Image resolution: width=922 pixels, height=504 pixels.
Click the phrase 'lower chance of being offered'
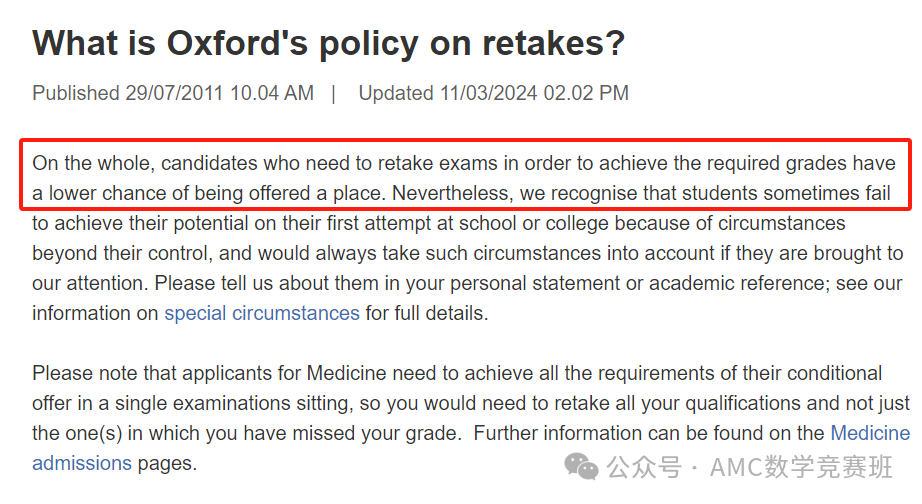179,193
